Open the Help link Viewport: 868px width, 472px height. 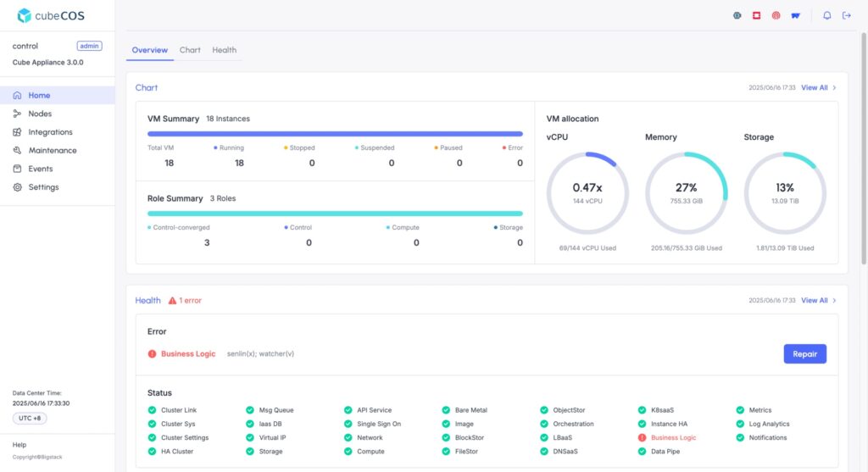tap(19, 444)
